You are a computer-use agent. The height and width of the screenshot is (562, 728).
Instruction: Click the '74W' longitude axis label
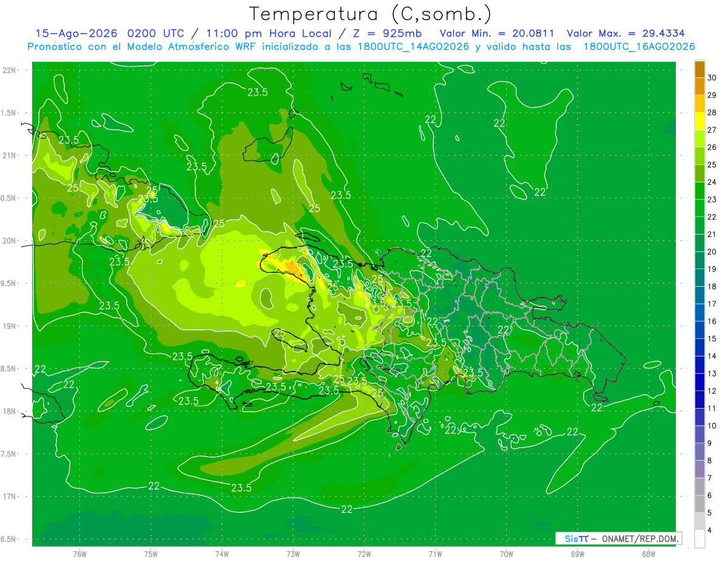pyautogui.click(x=221, y=554)
